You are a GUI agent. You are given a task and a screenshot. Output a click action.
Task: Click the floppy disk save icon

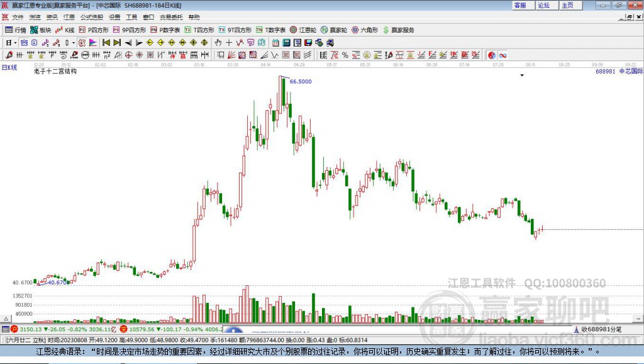click(308, 43)
